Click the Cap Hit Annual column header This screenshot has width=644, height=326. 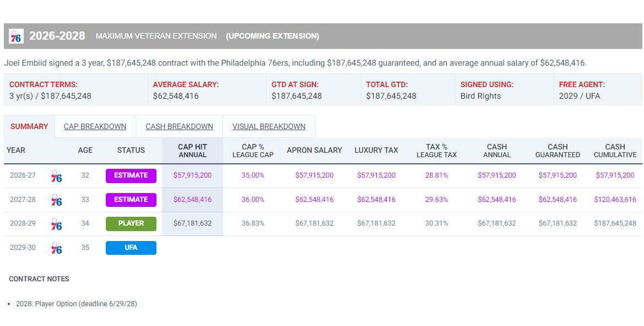pyautogui.click(x=192, y=151)
